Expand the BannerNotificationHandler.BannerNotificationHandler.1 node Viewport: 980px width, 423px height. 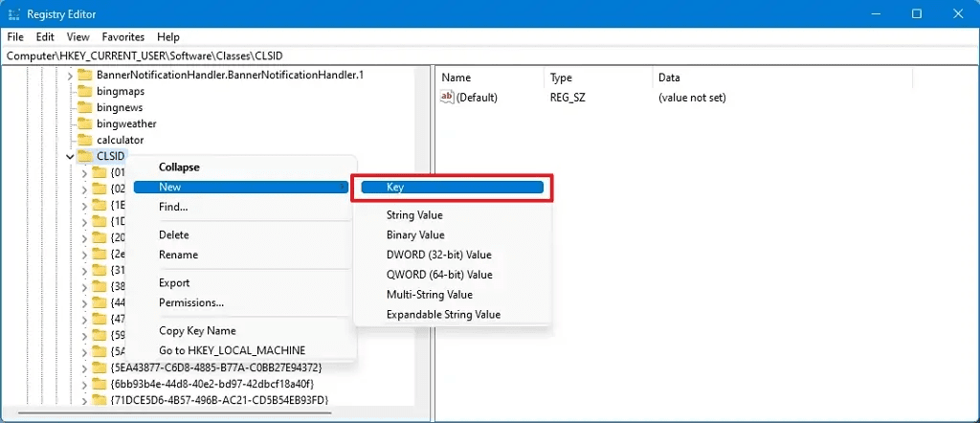tap(70, 75)
